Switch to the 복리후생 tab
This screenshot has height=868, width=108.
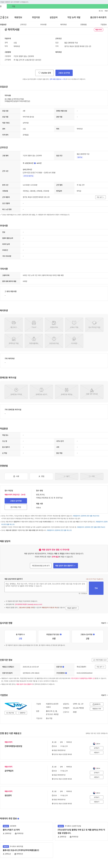[x=63, y=25]
